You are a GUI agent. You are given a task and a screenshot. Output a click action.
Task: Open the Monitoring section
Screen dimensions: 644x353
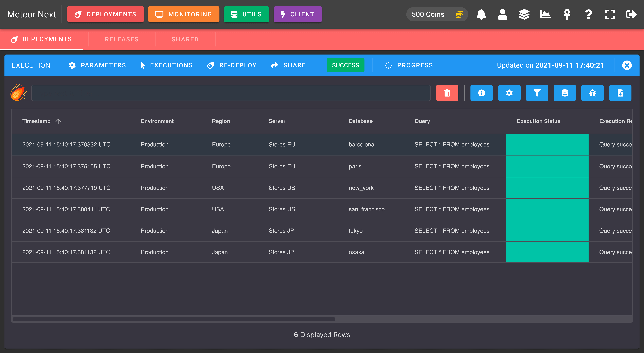point(184,14)
